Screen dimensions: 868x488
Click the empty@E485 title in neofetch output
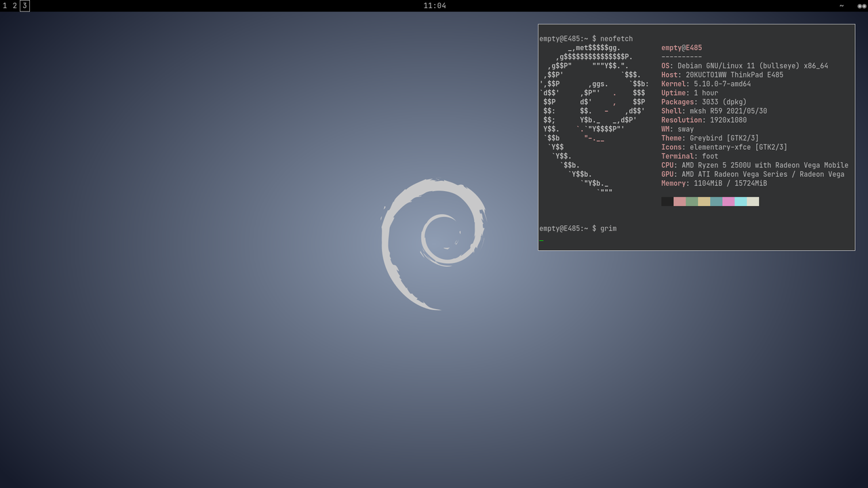682,48
